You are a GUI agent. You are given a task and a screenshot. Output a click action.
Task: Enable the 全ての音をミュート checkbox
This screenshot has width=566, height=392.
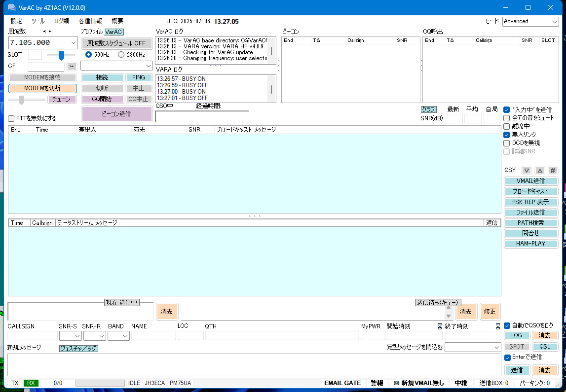point(506,118)
